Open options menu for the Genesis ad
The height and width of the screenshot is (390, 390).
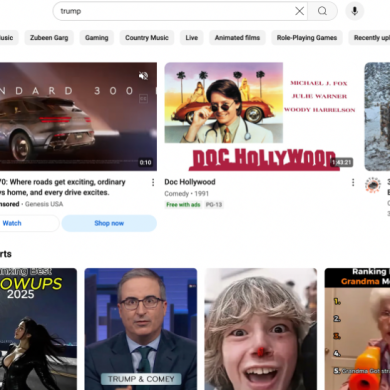pos(153,182)
